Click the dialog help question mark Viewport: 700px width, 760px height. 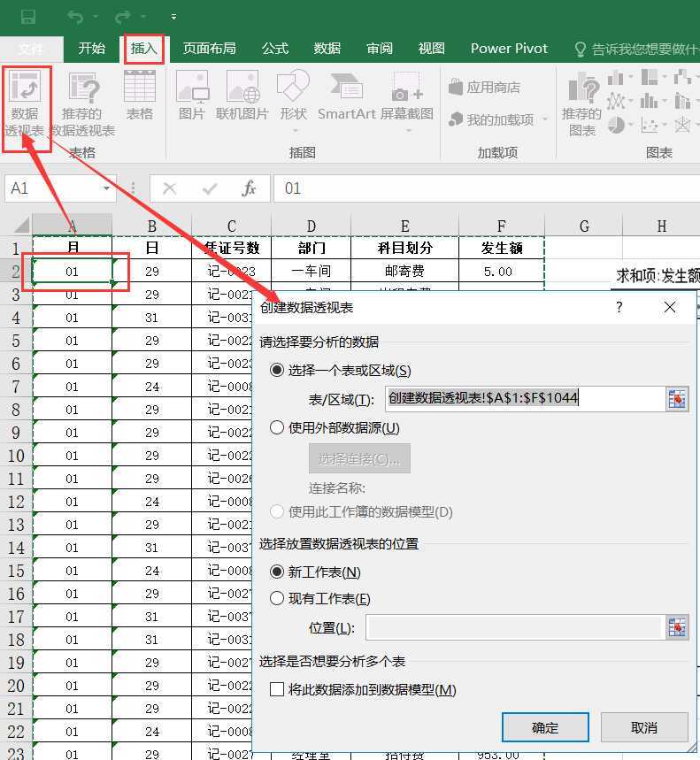click(x=619, y=307)
